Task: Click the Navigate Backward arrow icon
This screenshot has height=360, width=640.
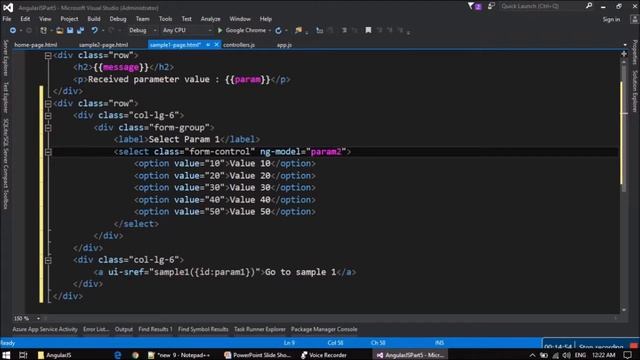Action: (13, 31)
